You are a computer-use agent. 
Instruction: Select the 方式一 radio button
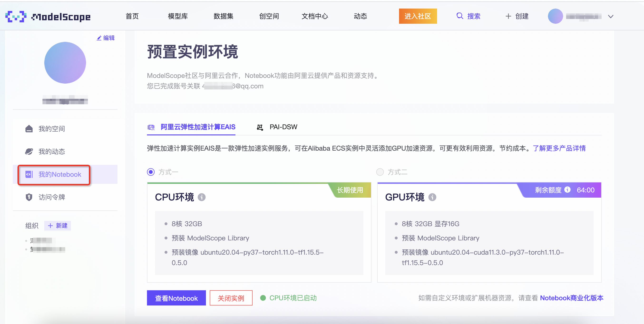pos(151,172)
